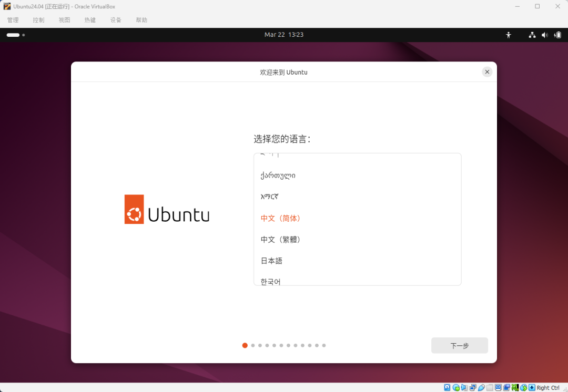Open the USB devices status icon

[480, 388]
